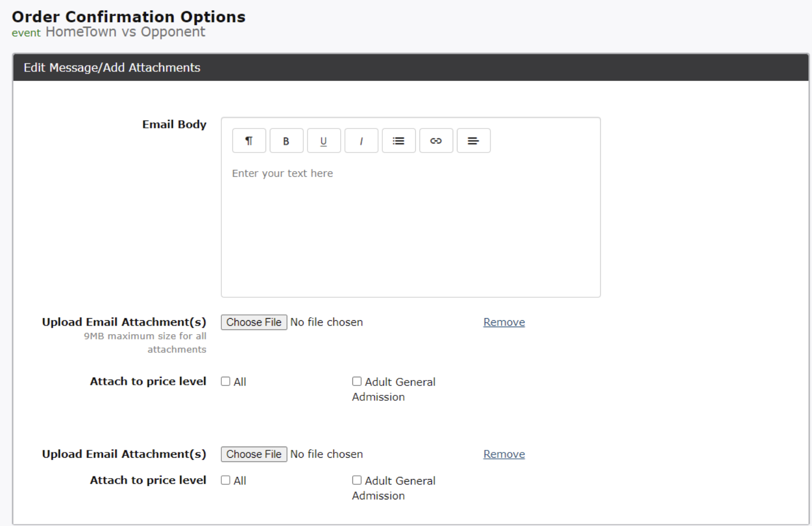Click the Email Body field label

pyautogui.click(x=174, y=125)
